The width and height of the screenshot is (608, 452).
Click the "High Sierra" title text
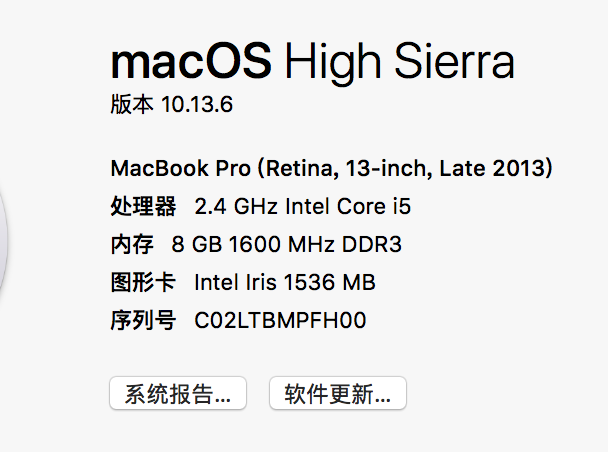[398, 62]
